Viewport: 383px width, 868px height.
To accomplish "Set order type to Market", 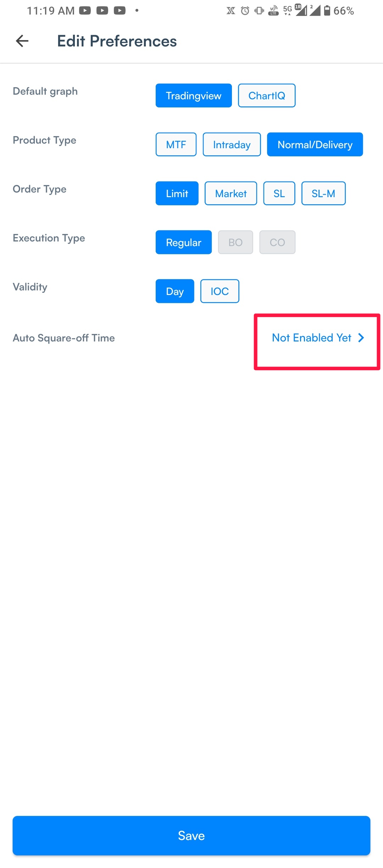I will 231,193.
